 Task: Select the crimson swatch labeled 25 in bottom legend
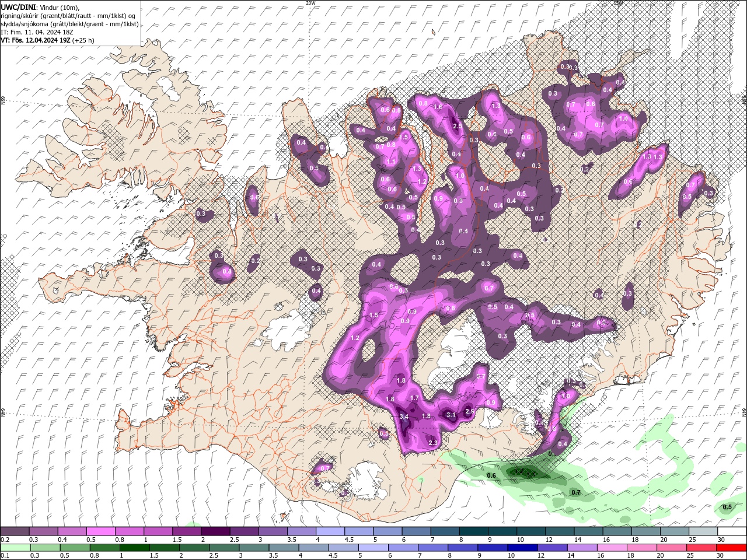point(701,548)
